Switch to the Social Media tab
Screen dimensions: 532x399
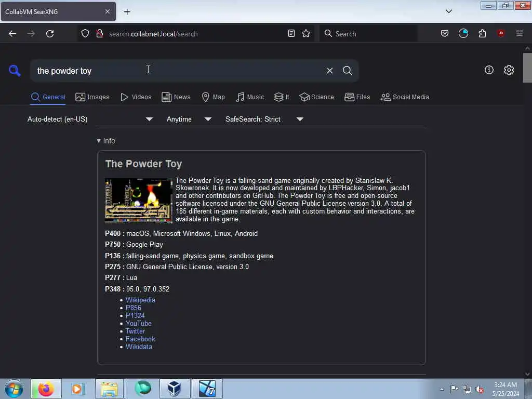[x=405, y=97]
